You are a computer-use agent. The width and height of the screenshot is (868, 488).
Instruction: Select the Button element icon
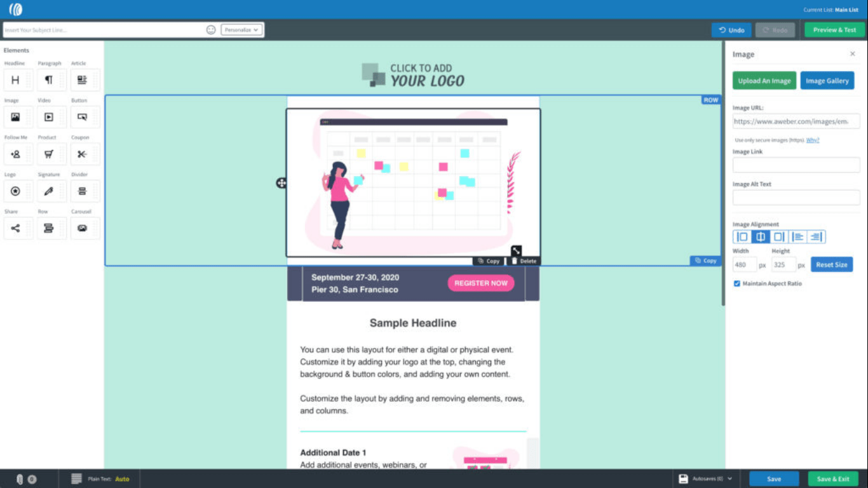coord(82,117)
